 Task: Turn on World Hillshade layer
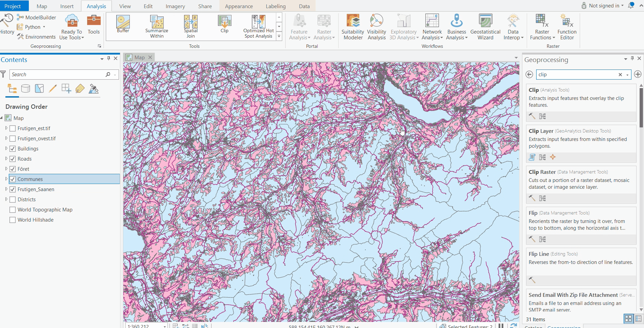[x=13, y=220]
